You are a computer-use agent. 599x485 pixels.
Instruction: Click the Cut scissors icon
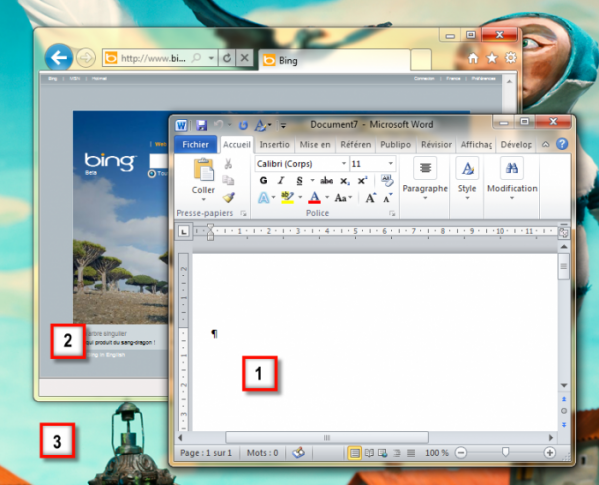(228, 164)
